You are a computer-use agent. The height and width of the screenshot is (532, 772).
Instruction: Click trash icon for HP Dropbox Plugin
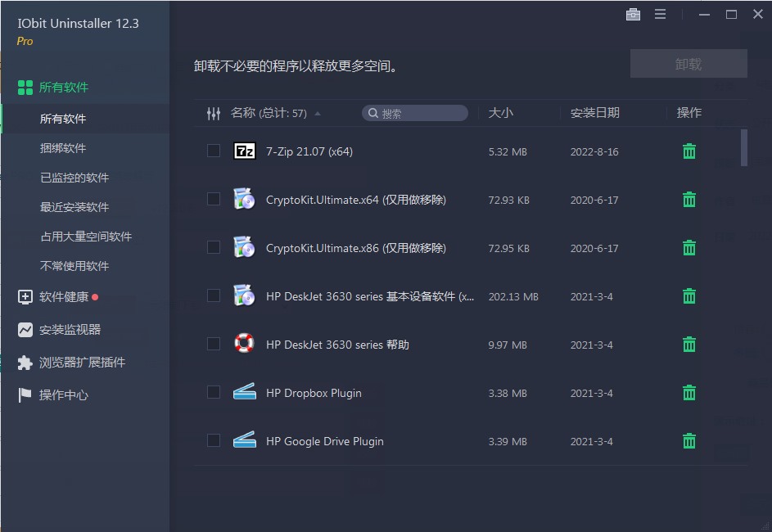coord(689,393)
